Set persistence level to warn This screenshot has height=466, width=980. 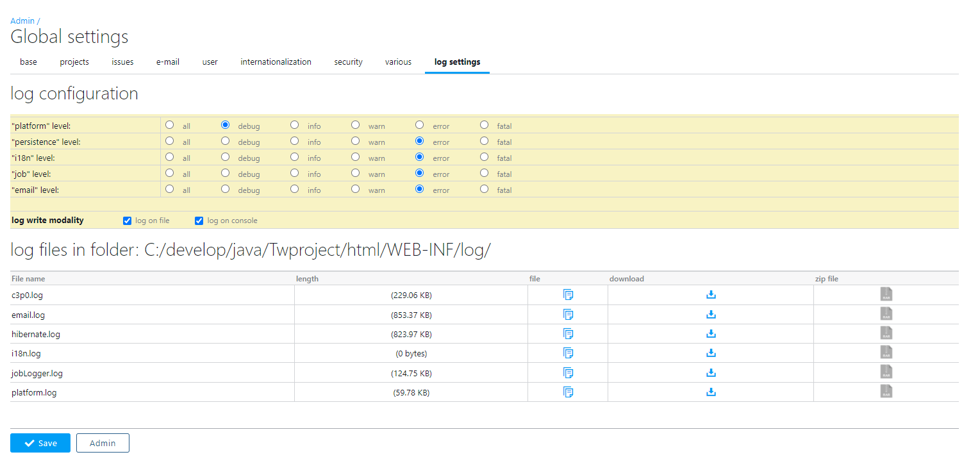point(355,141)
